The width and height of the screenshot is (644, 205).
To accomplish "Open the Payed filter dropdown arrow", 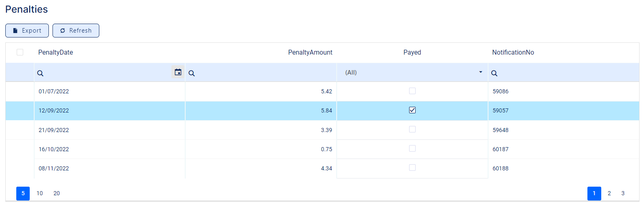I will tap(480, 72).
